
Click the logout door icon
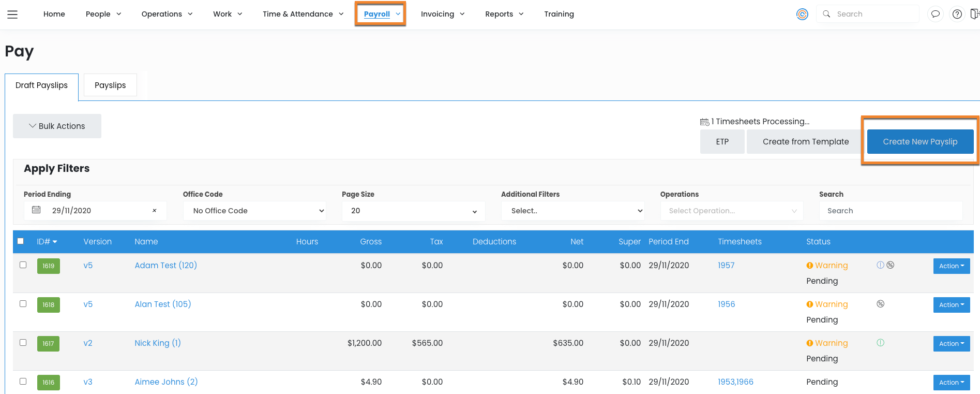point(974,14)
